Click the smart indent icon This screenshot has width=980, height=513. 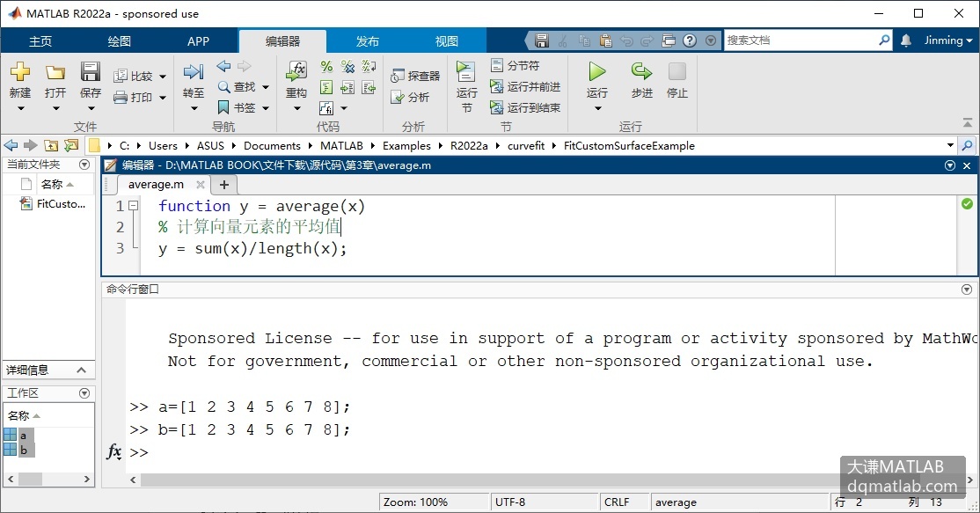[x=326, y=87]
